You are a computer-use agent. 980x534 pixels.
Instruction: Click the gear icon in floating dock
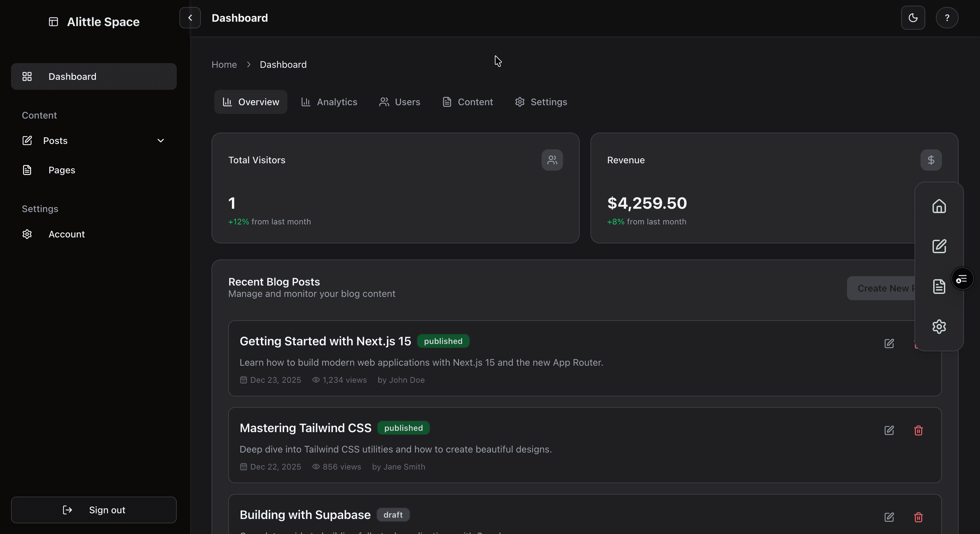[939, 326]
